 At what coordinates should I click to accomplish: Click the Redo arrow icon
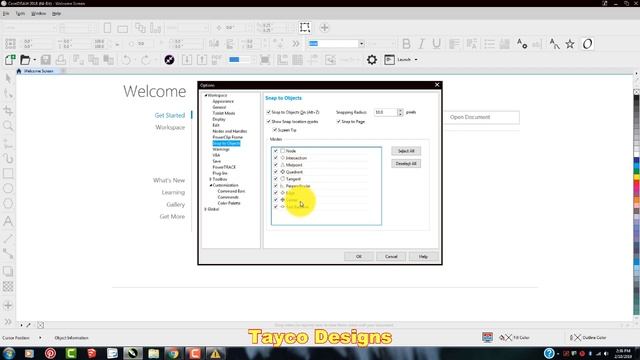point(146,60)
